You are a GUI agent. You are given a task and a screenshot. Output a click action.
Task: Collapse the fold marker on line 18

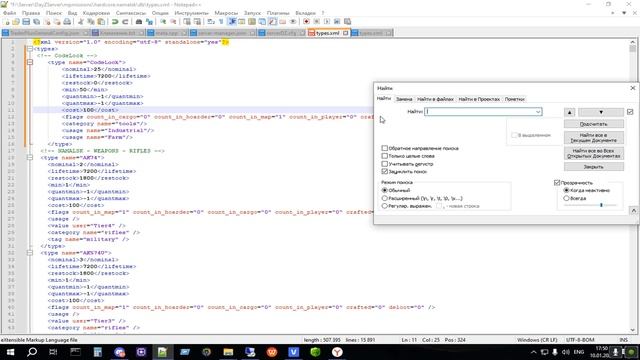30,158
